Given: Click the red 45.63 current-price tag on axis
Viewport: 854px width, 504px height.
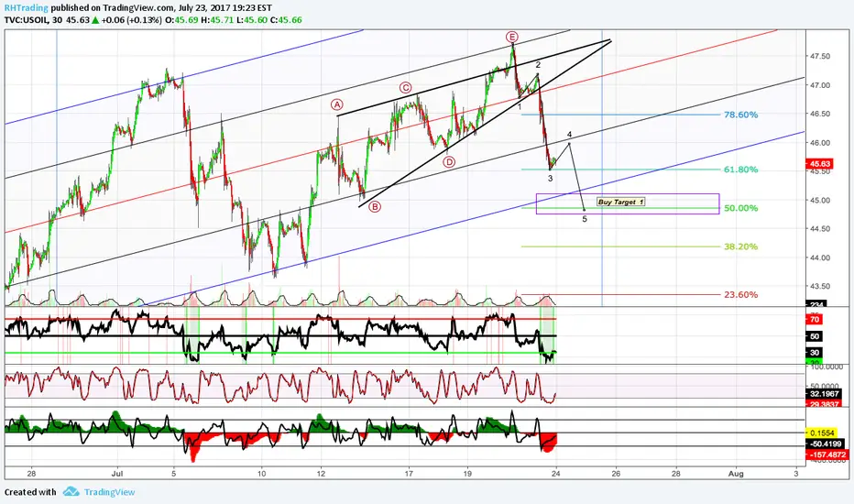Looking at the screenshot, I should click(820, 163).
